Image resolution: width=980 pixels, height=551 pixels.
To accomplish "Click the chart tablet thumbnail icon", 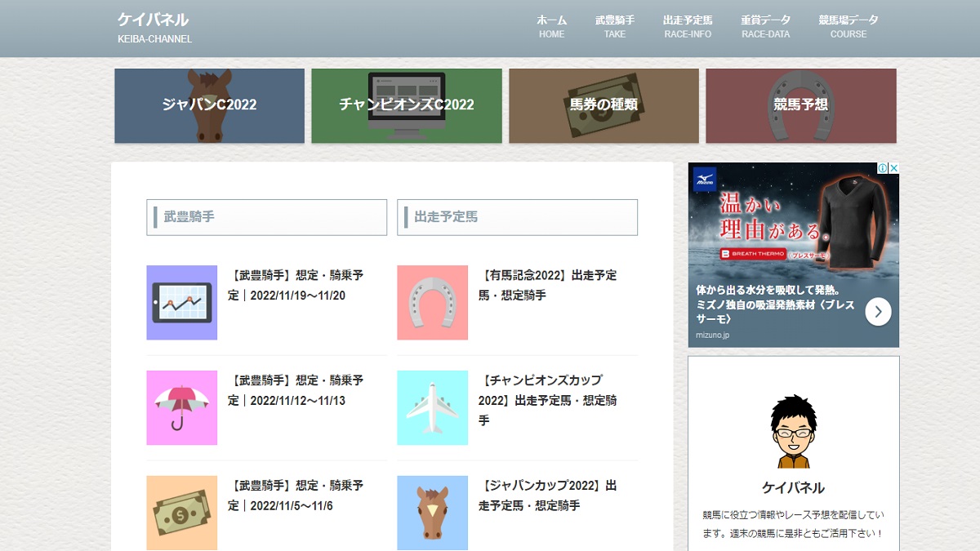I will (182, 302).
